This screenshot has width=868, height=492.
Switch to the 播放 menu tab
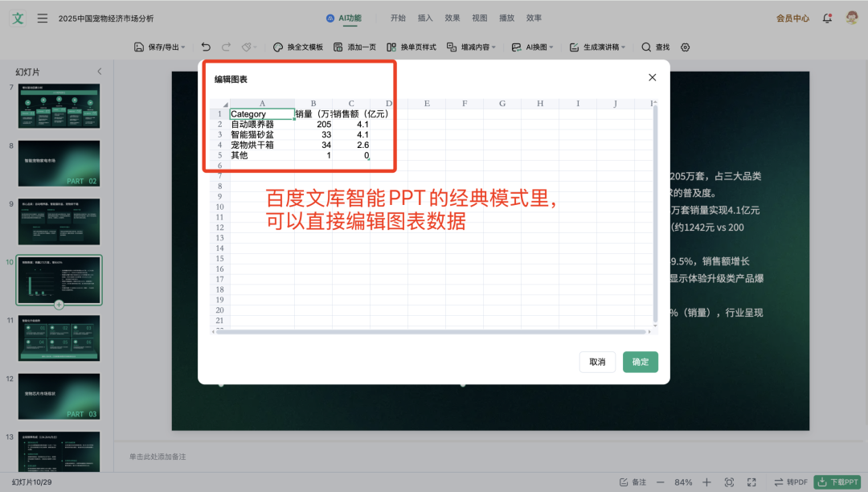(506, 17)
